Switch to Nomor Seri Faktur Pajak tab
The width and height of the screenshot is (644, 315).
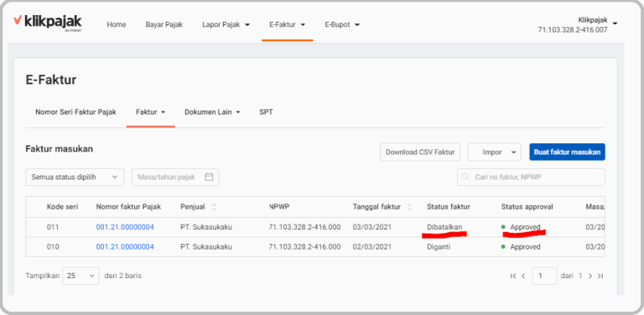(x=75, y=112)
